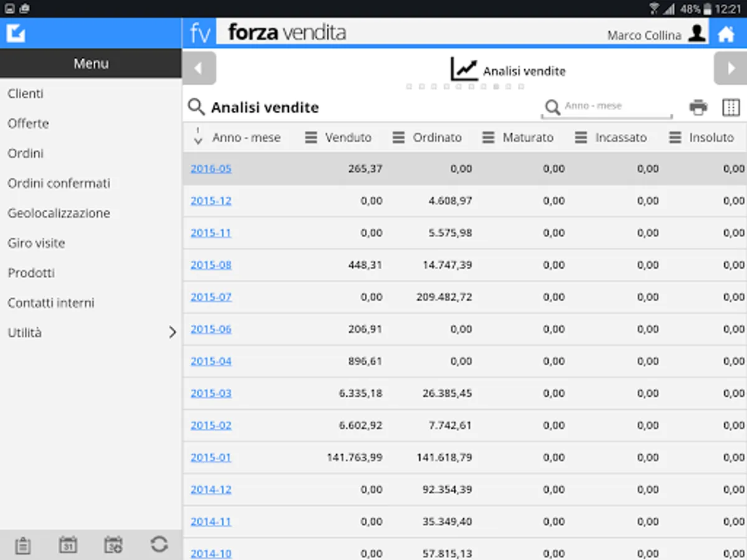Open the calendar schedule icon with clock
Viewport: 747px width, 560px height.
113,545
